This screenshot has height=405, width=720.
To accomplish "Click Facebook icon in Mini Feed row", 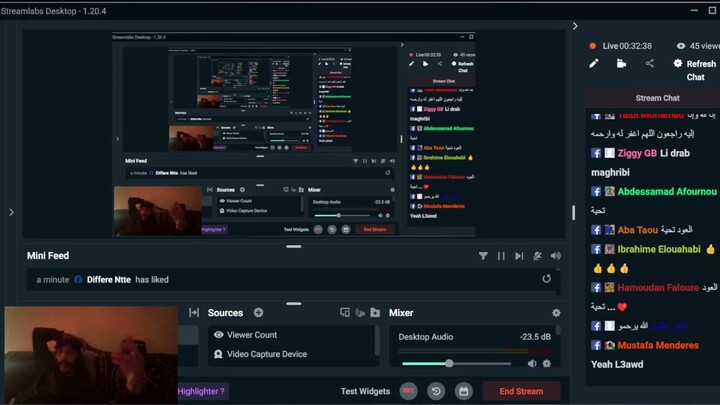I will (78, 279).
